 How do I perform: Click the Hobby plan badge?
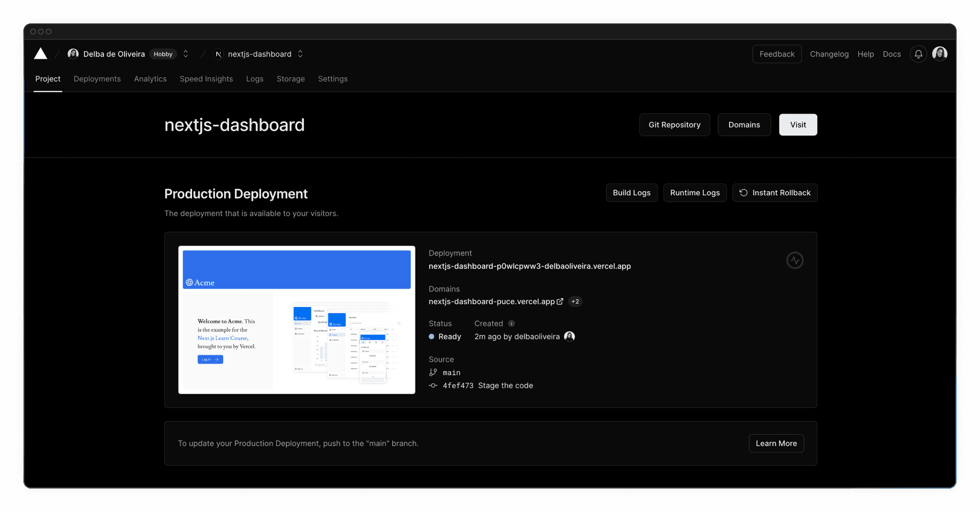click(x=163, y=54)
